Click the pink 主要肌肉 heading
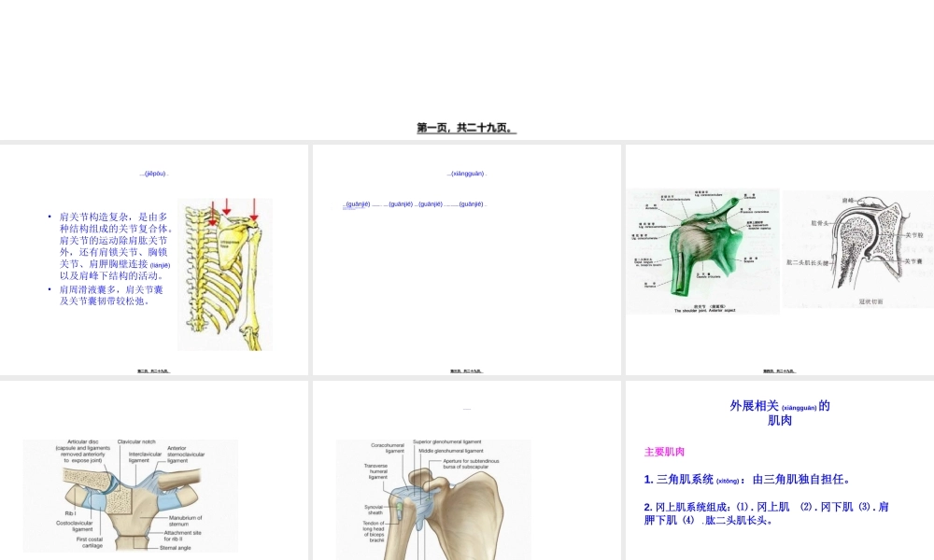The height and width of the screenshot is (560, 934). [664, 452]
